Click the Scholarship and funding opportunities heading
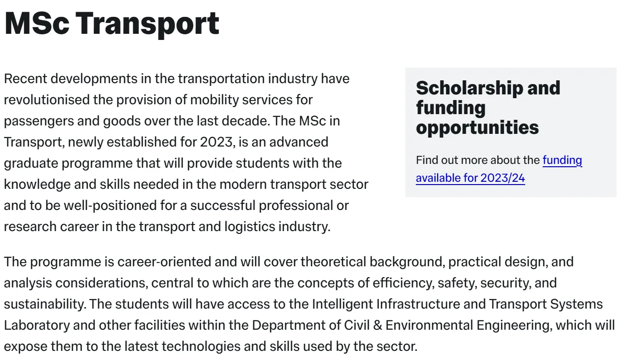The width and height of the screenshot is (626, 364). 488,108
